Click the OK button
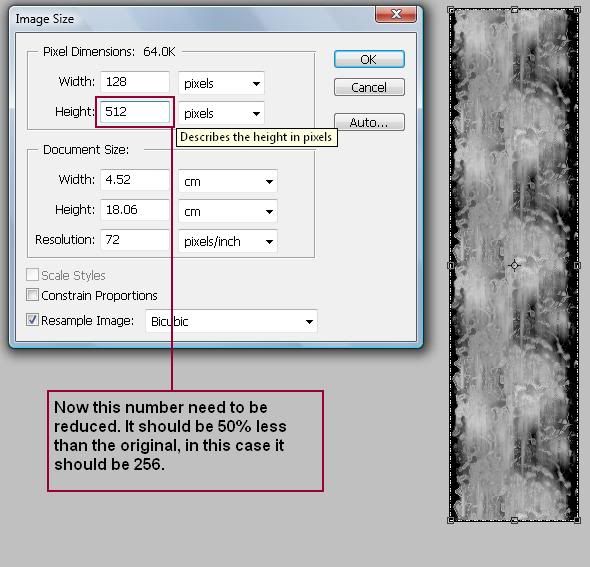 [x=369, y=59]
